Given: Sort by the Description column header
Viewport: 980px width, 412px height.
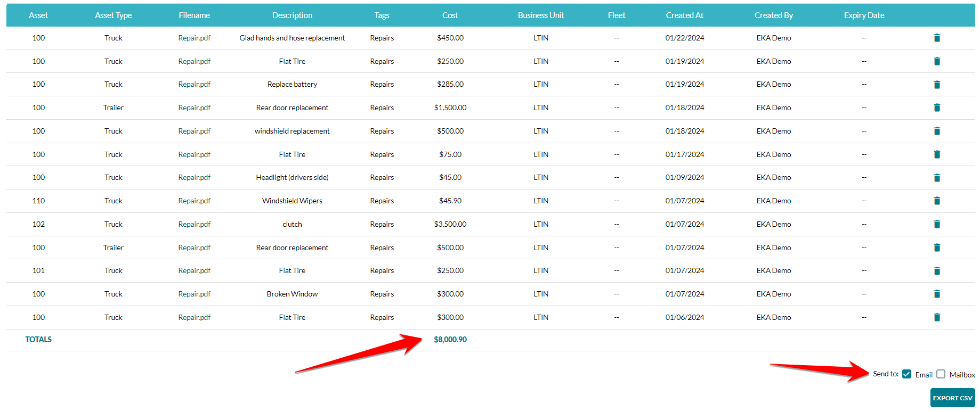Looking at the screenshot, I should [292, 15].
